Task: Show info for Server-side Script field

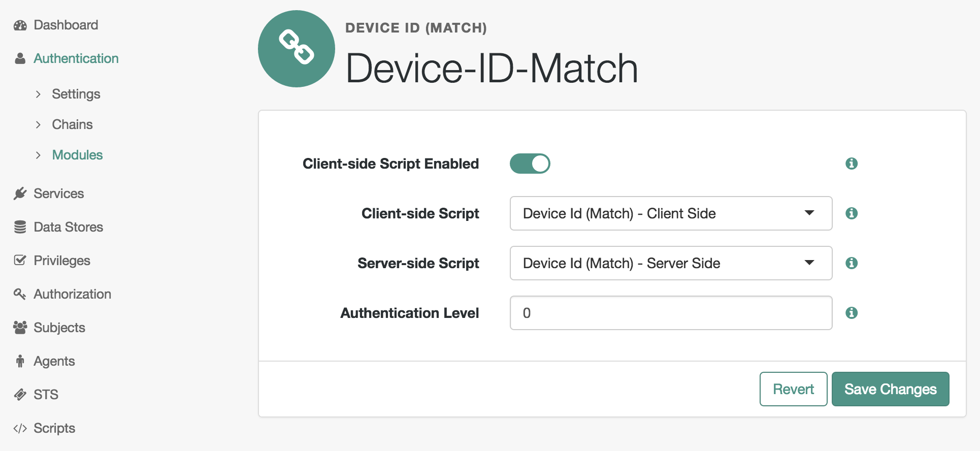Action: [852, 263]
